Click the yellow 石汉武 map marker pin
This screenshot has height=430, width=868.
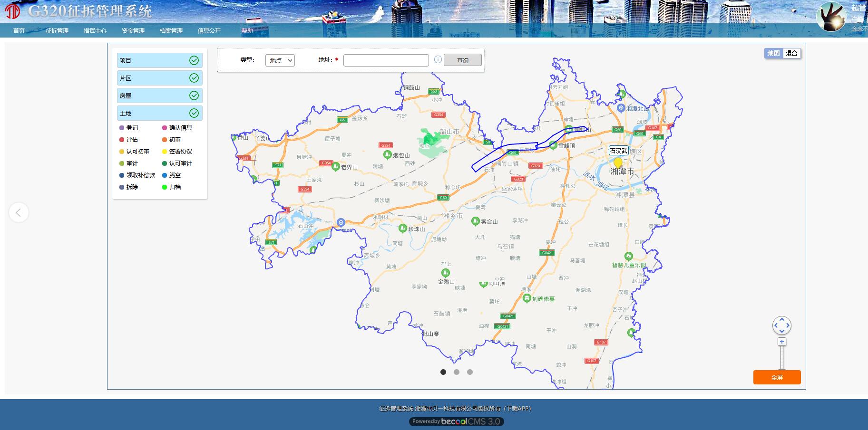618,163
